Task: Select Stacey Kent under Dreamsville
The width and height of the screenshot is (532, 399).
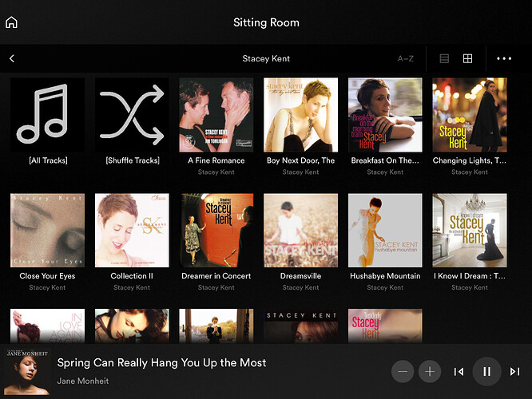Action: point(300,287)
